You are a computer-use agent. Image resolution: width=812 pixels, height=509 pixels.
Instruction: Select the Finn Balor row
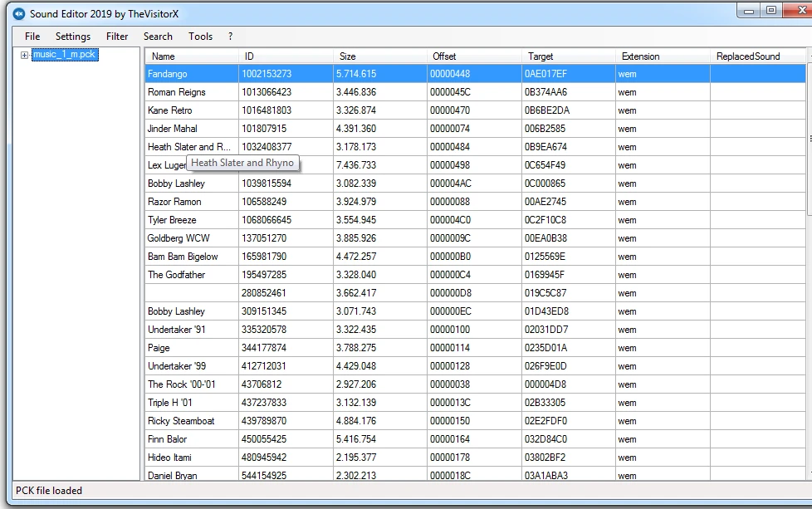168,439
